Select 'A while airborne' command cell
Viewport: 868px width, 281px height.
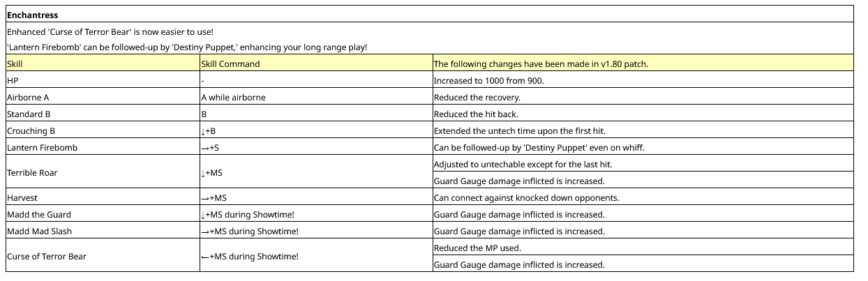click(x=316, y=97)
